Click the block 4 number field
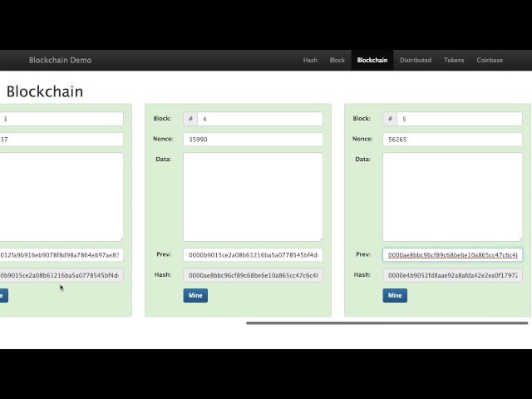The width and height of the screenshot is (532, 399). click(260, 119)
